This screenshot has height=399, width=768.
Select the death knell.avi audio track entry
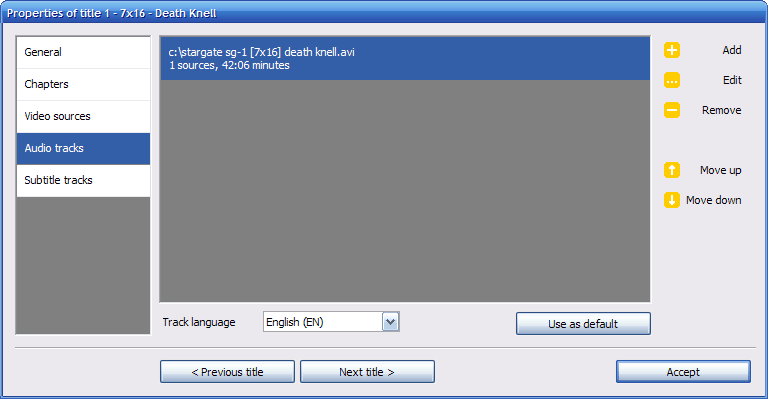[405, 59]
